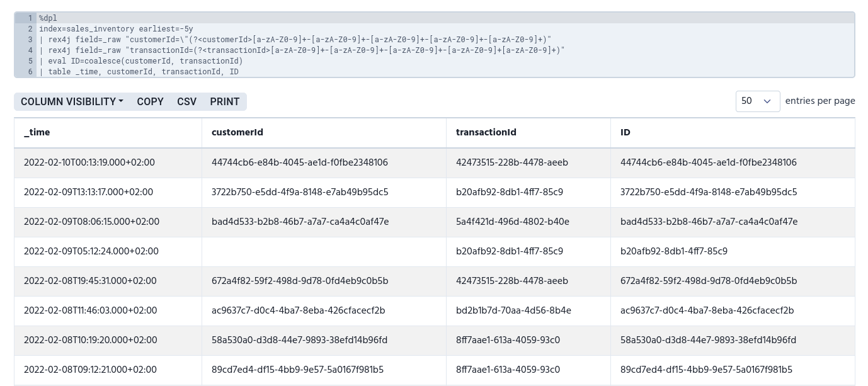
Task: Expand the 50 entries per page chevron
Action: click(767, 101)
